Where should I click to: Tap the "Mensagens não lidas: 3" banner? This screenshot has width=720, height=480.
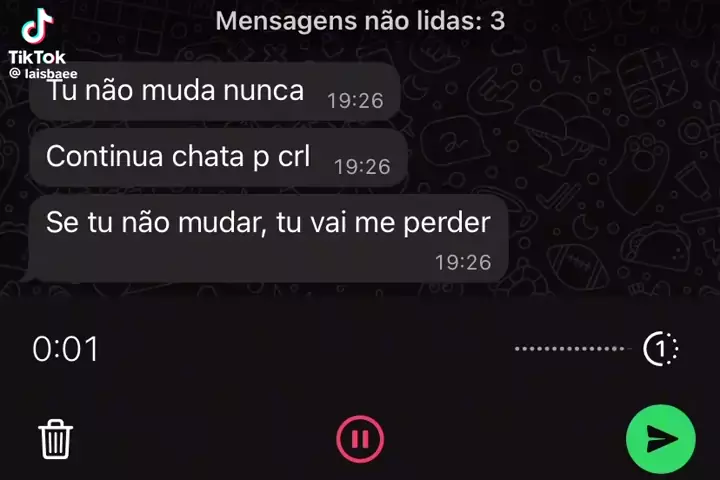pos(360,21)
